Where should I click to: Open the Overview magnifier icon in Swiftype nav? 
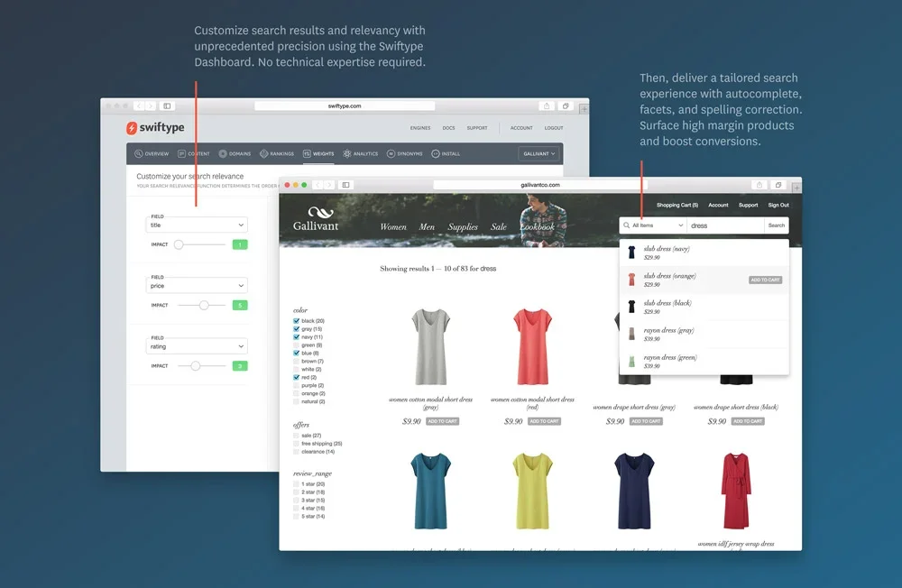coord(139,153)
